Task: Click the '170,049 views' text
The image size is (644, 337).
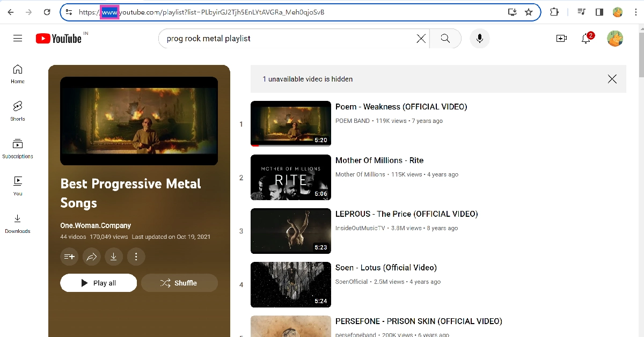Action: pyautogui.click(x=109, y=237)
